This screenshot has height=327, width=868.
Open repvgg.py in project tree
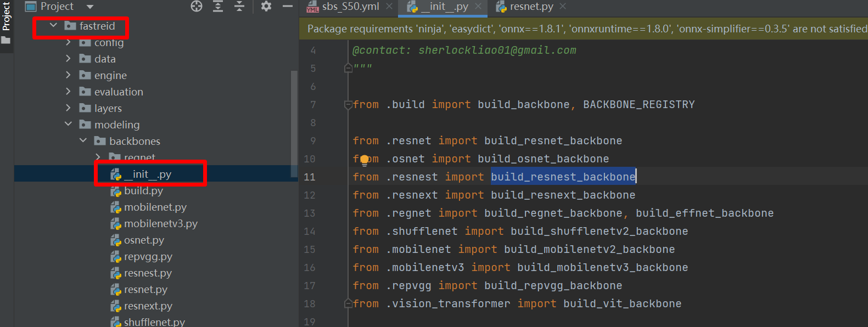[148, 256]
